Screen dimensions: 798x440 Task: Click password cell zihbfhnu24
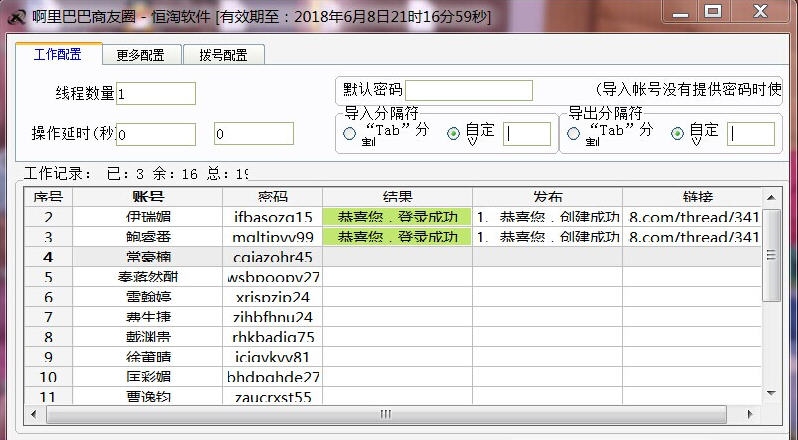pyautogui.click(x=272, y=317)
